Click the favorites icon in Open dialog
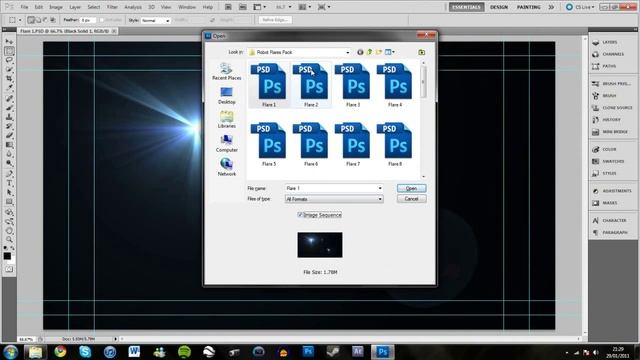 [x=422, y=52]
